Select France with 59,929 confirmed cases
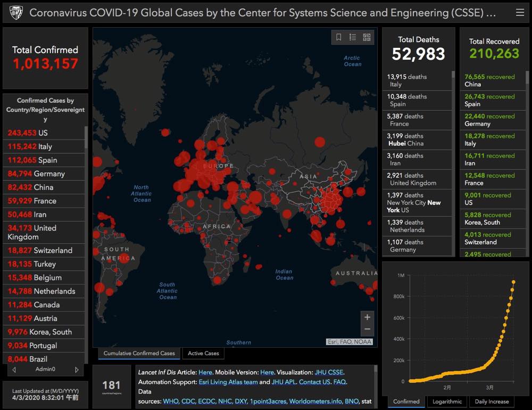The image size is (532, 410). 44,201
